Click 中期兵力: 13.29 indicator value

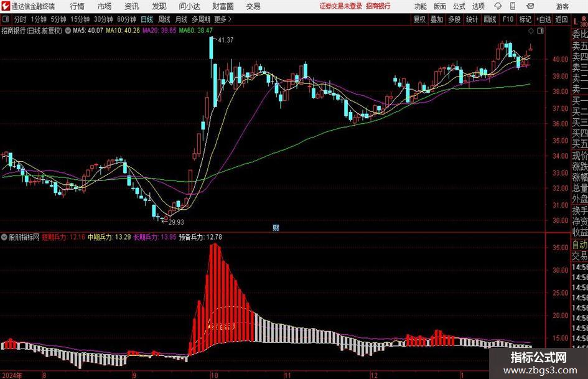coord(109,237)
